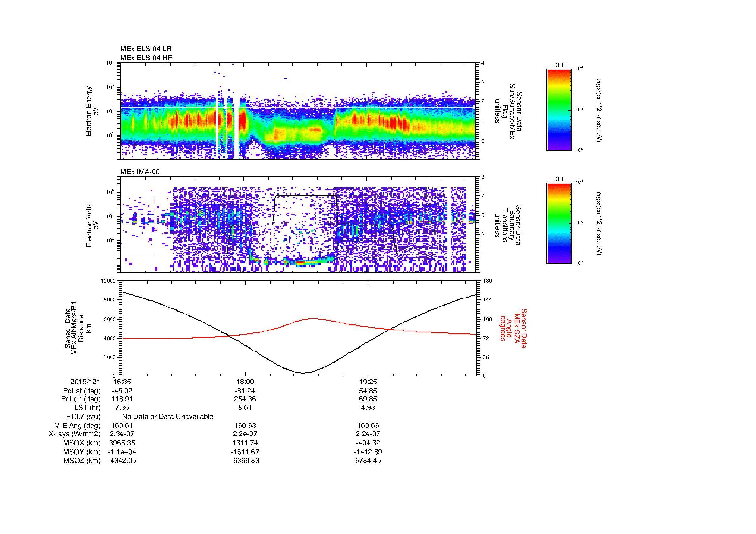756x534 pixels.
Task: Click the '10000' altitude axis tick label
Action: (x=109, y=281)
